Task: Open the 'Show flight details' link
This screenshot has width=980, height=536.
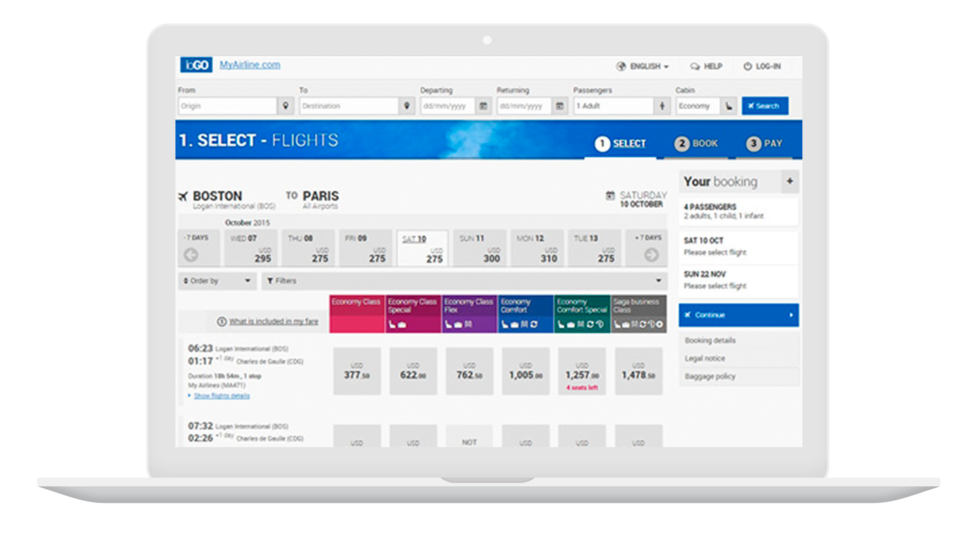Action: click(222, 396)
